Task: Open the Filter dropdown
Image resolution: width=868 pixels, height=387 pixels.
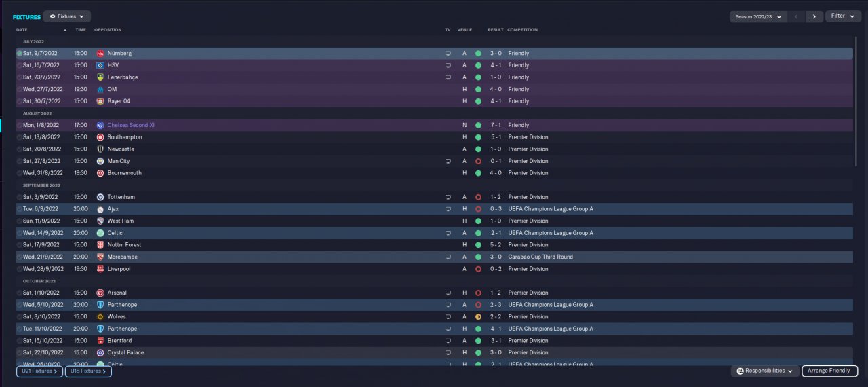Action: click(842, 16)
